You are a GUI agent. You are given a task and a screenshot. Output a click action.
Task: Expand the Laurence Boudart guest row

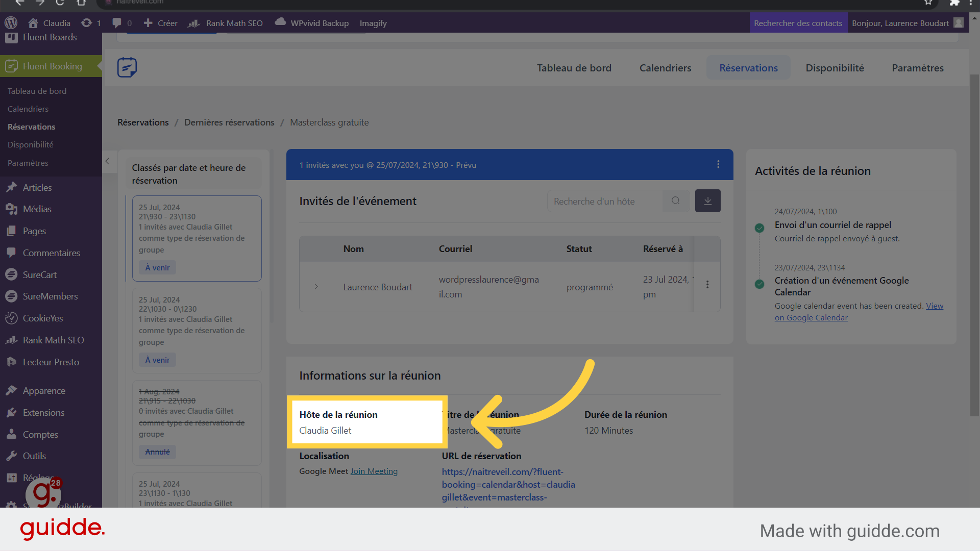316,287
